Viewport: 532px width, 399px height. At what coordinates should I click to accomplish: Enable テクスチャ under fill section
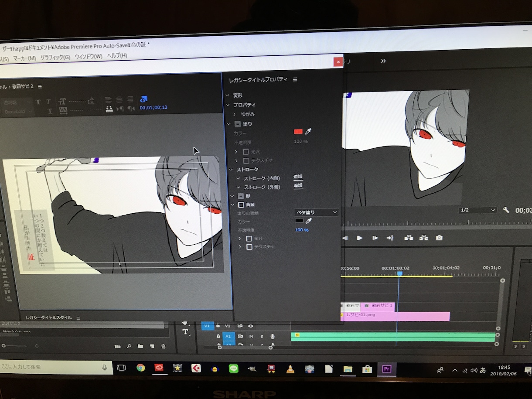pyautogui.click(x=246, y=160)
